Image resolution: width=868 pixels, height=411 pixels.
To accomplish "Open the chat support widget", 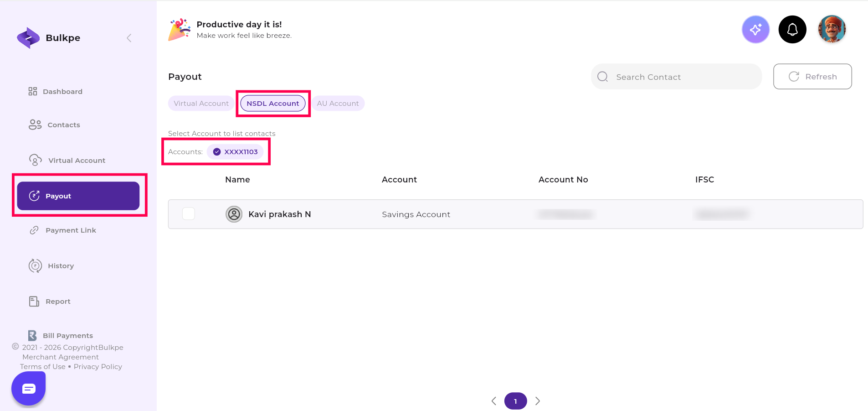I will pyautogui.click(x=29, y=388).
